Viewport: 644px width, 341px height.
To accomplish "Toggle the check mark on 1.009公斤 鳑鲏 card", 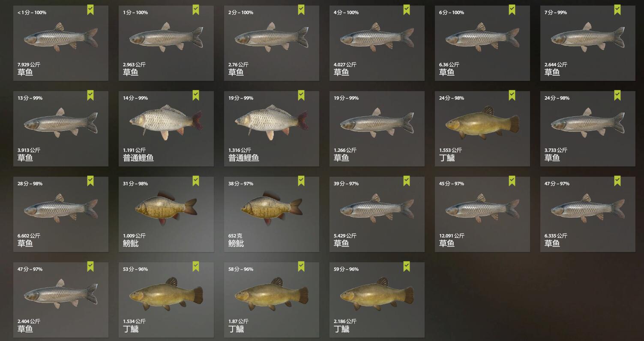I will point(196,181).
